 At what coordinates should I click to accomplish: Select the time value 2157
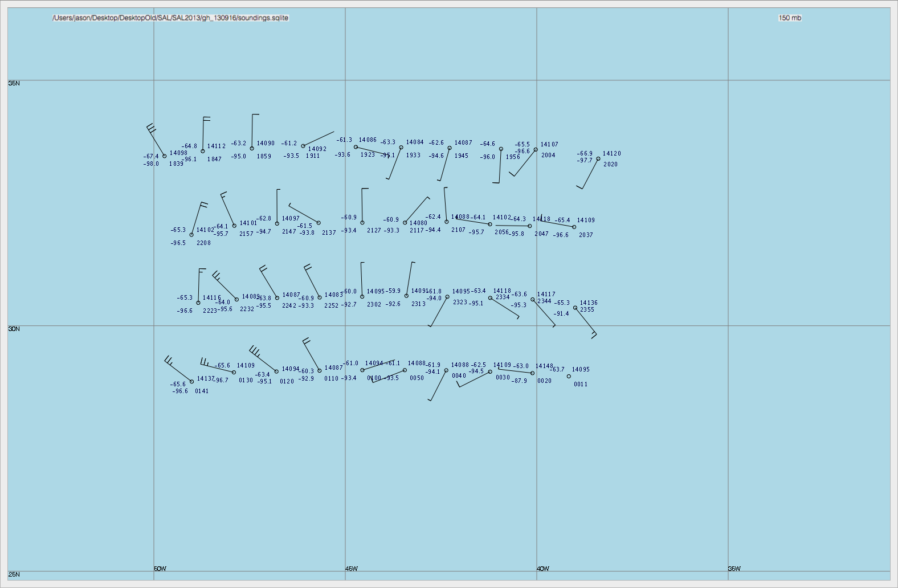(x=246, y=234)
